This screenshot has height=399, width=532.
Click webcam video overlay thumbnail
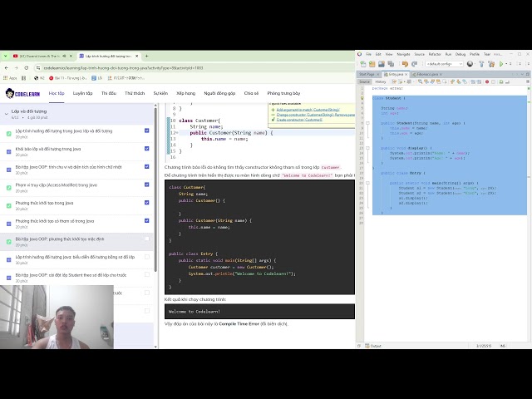[57, 317]
